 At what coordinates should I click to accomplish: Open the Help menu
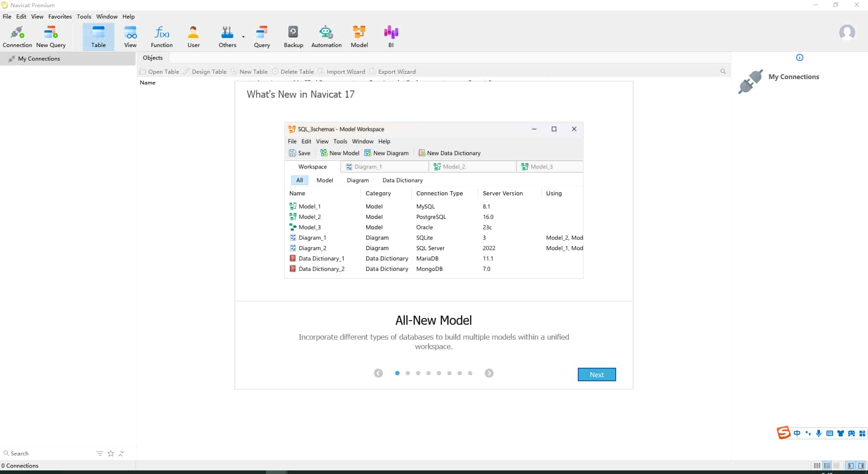[128, 16]
